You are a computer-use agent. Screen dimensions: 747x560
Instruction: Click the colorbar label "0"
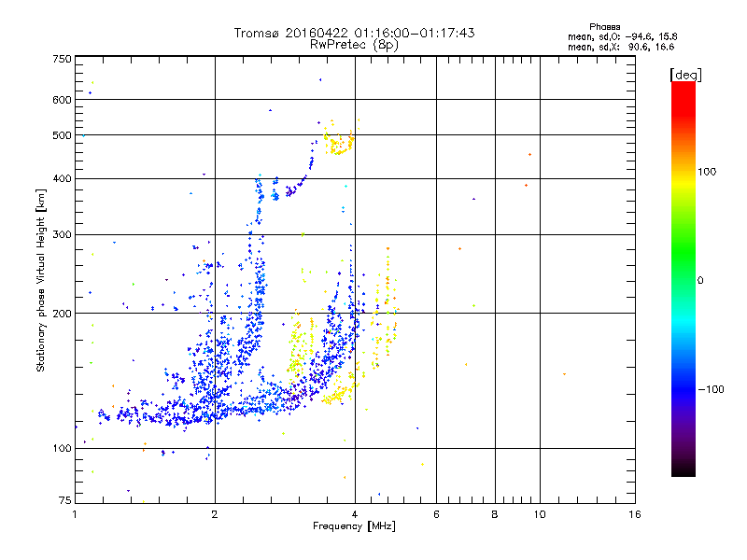(x=700, y=281)
